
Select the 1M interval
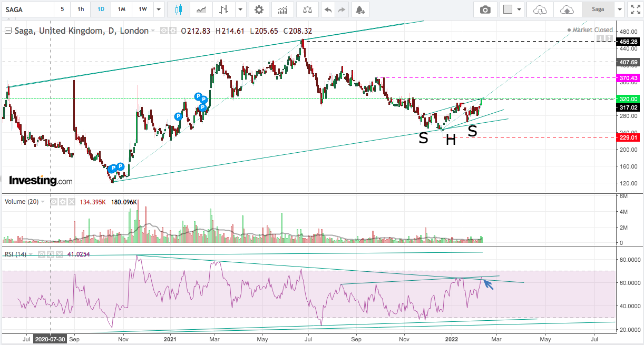[x=122, y=9]
